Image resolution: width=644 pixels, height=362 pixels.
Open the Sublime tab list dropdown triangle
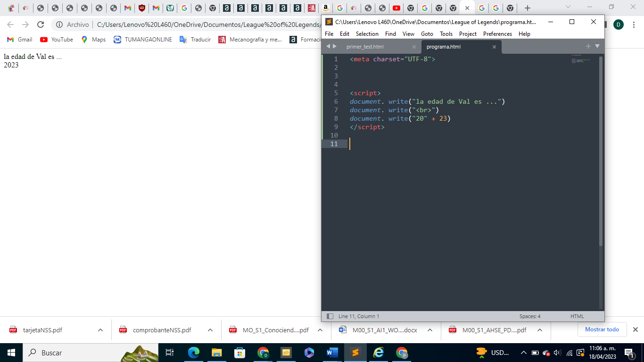point(597,46)
